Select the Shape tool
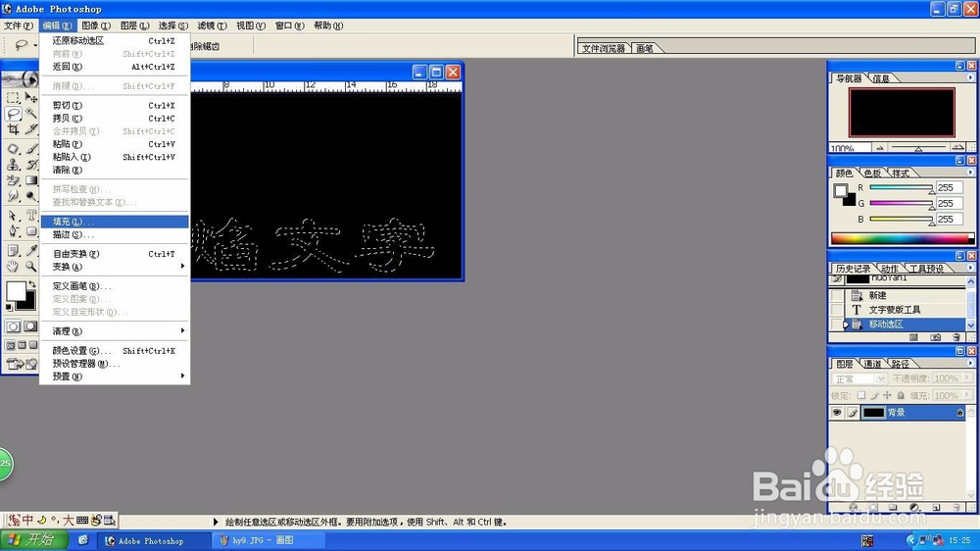The width and height of the screenshot is (980, 551). point(30,230)
